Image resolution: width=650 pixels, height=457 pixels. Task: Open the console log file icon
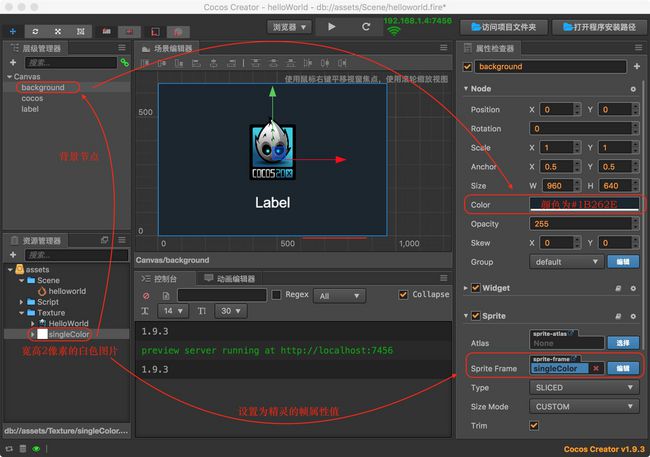[166, 296]
